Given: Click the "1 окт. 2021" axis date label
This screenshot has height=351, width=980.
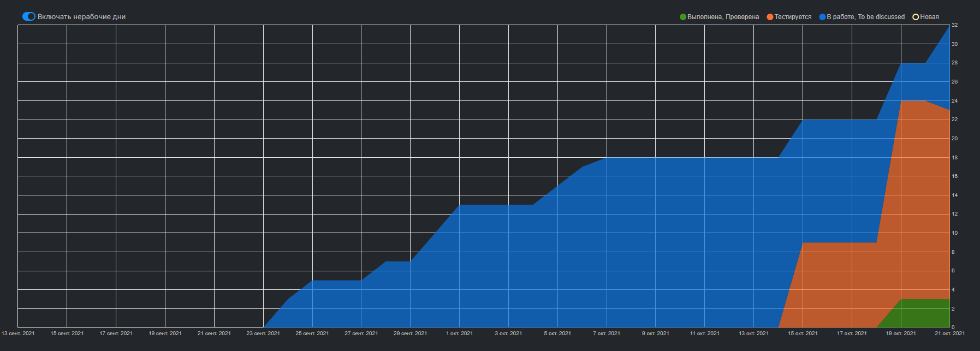Looking at the screenshot, I should (x=459, y=333).
